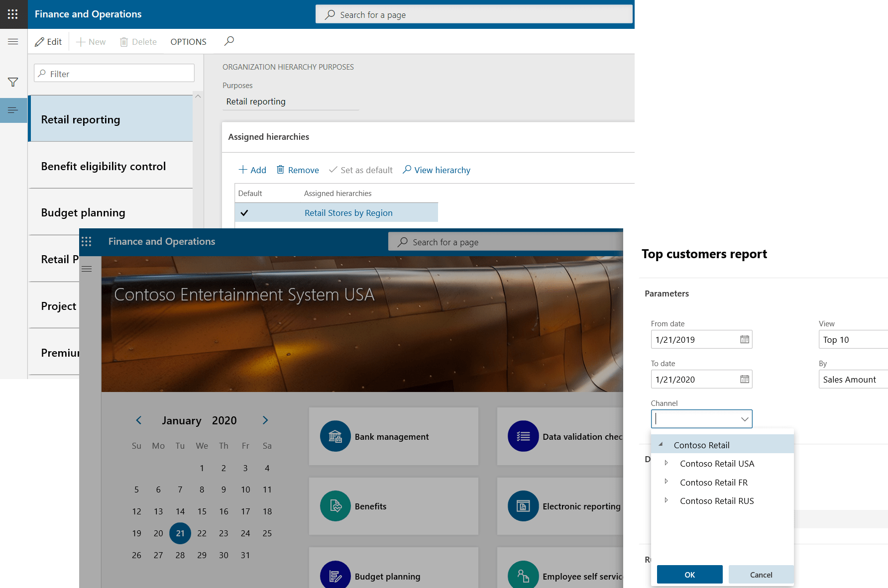Open the Retail Stores by Region link
888x588 pixels.
[x=348, y=213]
